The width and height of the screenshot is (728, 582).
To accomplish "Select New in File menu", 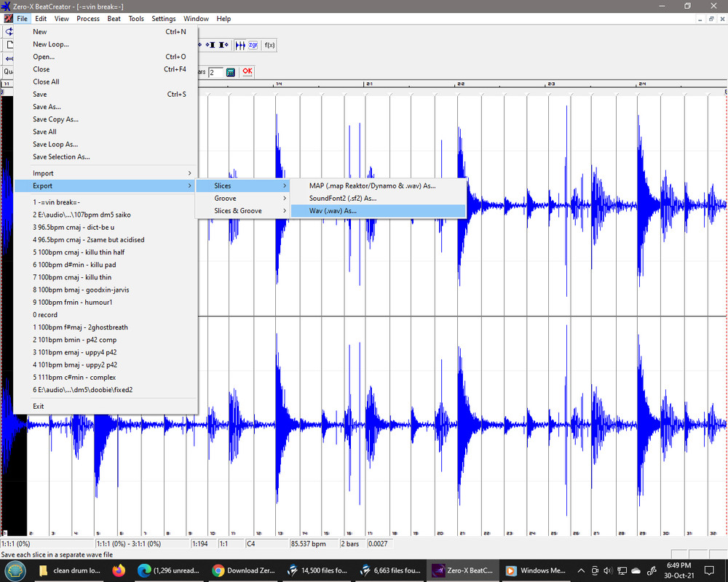I will [106, 31].
